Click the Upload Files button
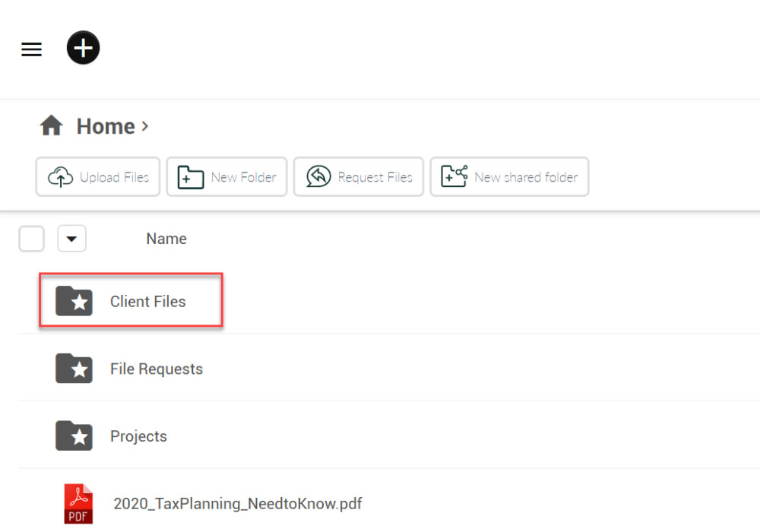760x532 pixels. tap(98, 177)
